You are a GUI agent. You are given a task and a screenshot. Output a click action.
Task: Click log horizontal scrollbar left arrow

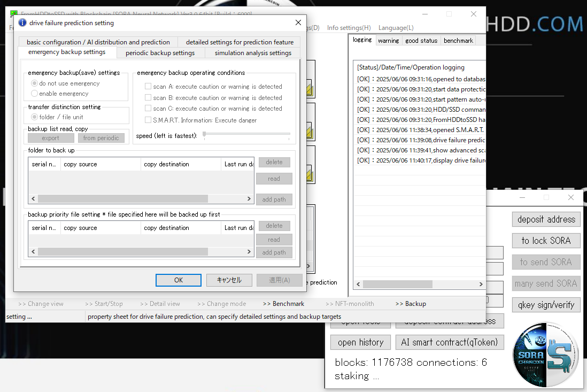(358, 284)
